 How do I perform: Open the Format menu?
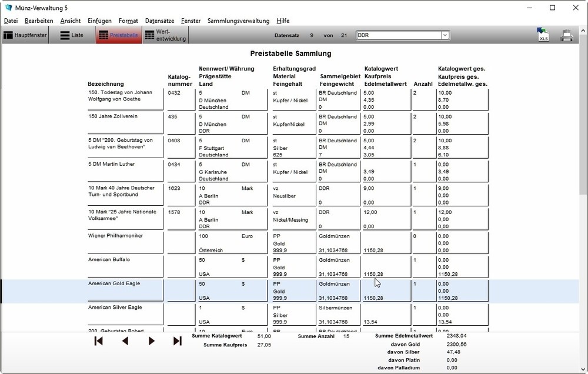coord(128,21)
